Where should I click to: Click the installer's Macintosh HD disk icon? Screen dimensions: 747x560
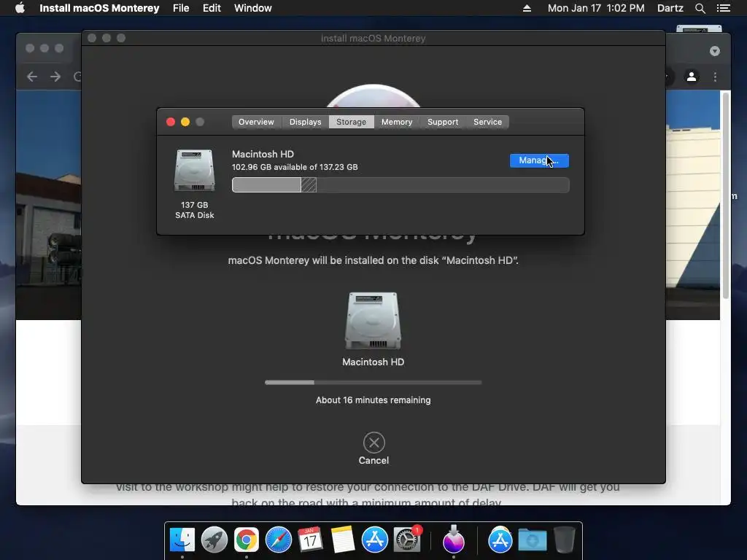373,321
